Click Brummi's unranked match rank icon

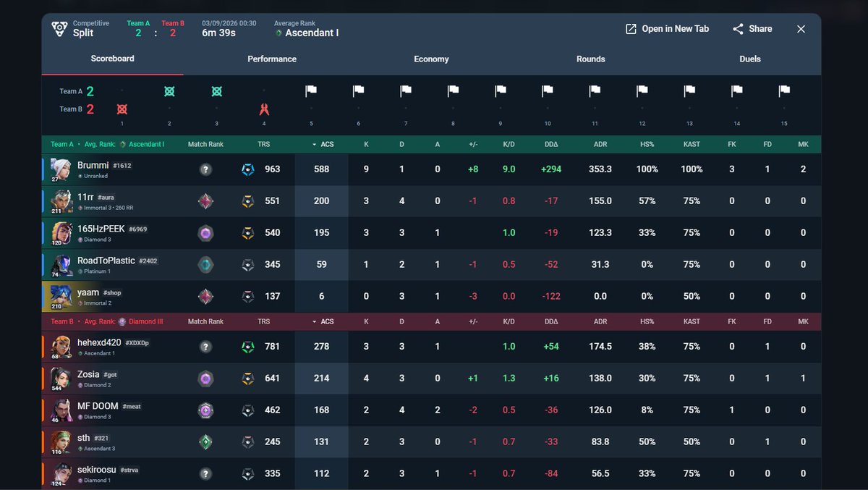(x=205, y=169)
